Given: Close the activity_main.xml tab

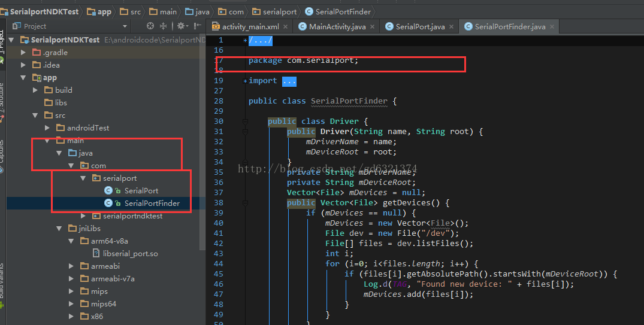Looking at the screenshot, I should point(285,27).
